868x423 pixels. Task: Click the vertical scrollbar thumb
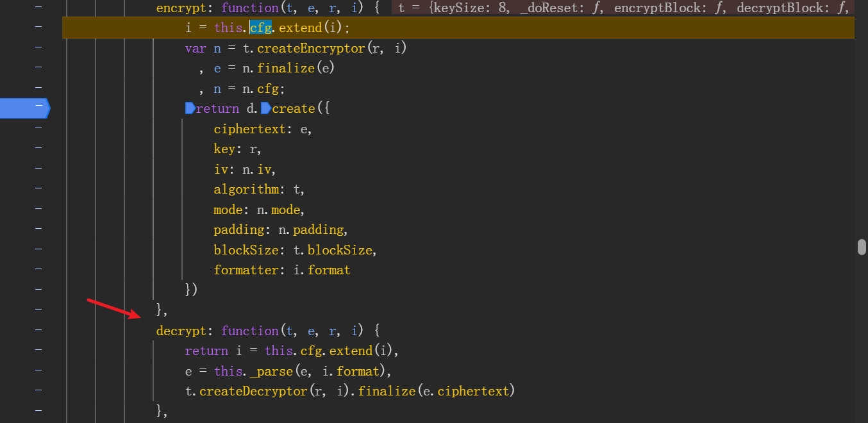[862, 247]
